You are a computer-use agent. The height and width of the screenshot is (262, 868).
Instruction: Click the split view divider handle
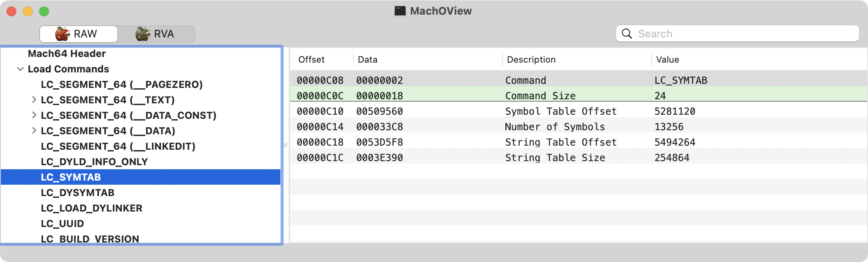click(x=285, y=145)
